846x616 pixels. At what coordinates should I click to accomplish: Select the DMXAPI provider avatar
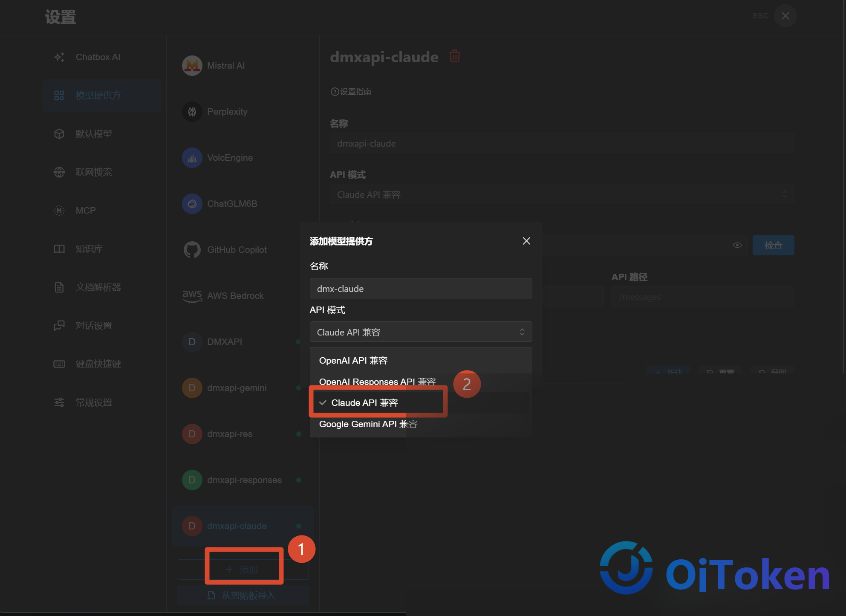pos(192,342)
